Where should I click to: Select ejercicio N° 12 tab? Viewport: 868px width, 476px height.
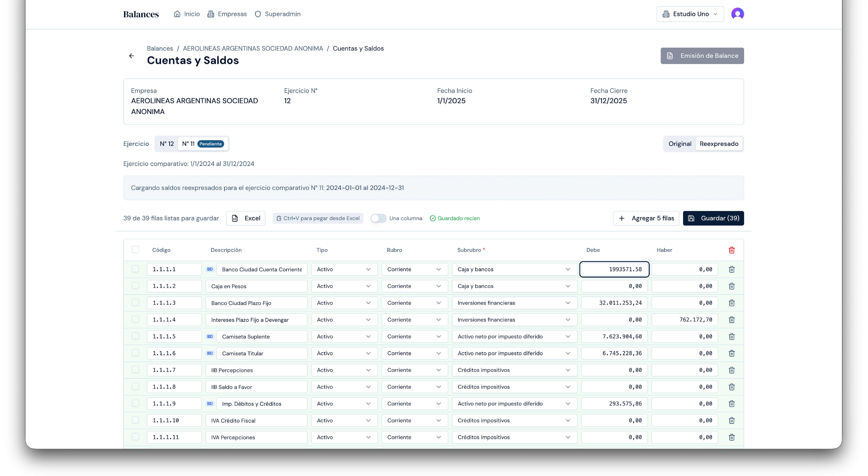[167, 144]
